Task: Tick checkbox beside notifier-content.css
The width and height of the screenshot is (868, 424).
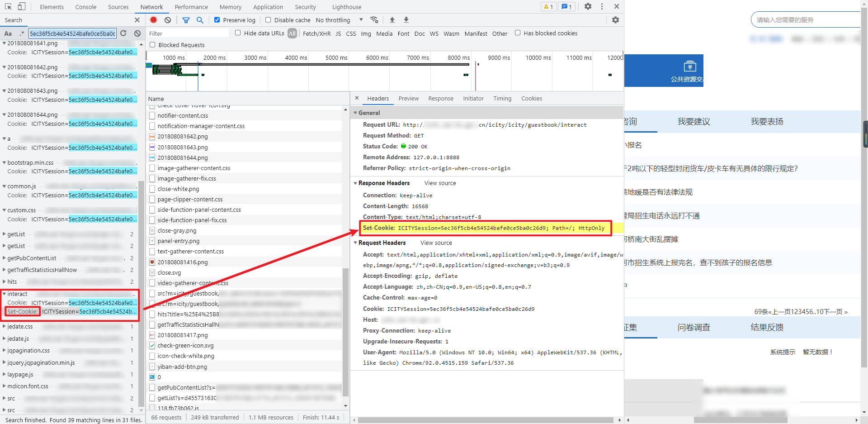Action: (152, 116)
